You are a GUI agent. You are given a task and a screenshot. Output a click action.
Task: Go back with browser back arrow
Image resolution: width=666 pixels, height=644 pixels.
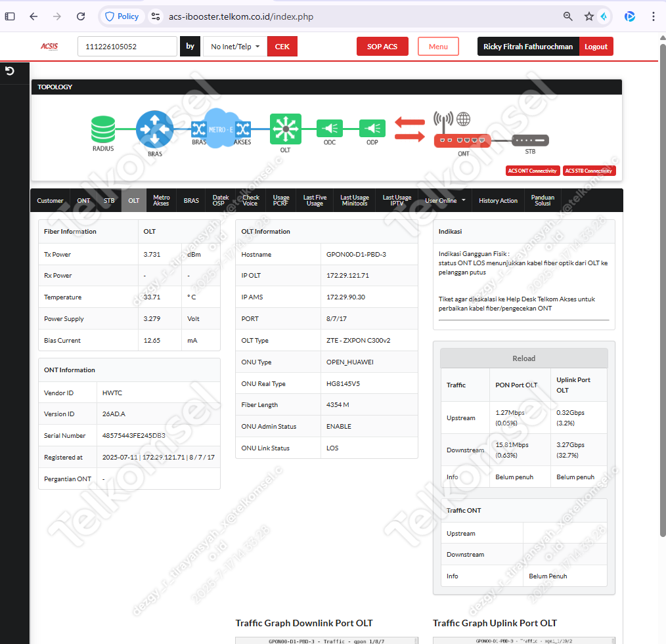[x=33, y=16]
